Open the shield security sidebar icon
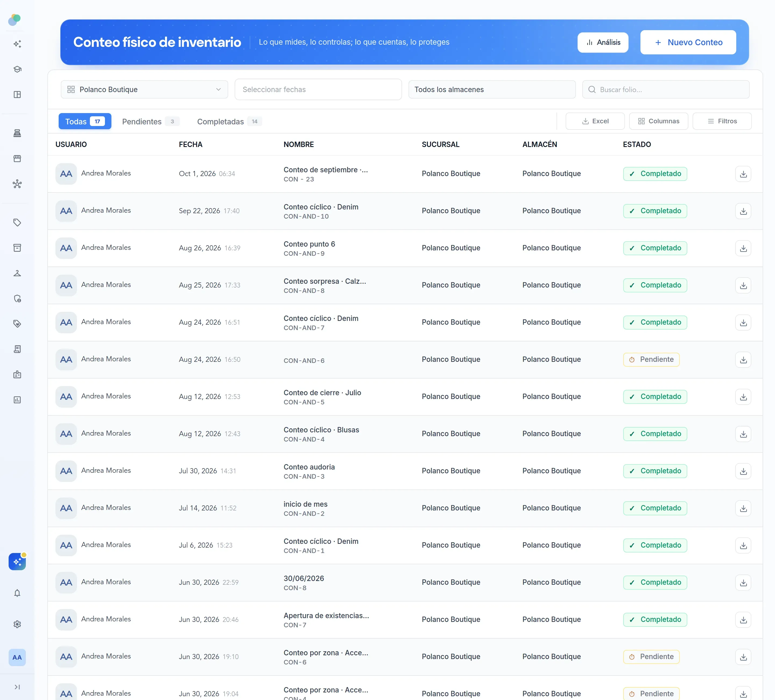This screenshot has height=700, width=775. (x=17, y=299)
